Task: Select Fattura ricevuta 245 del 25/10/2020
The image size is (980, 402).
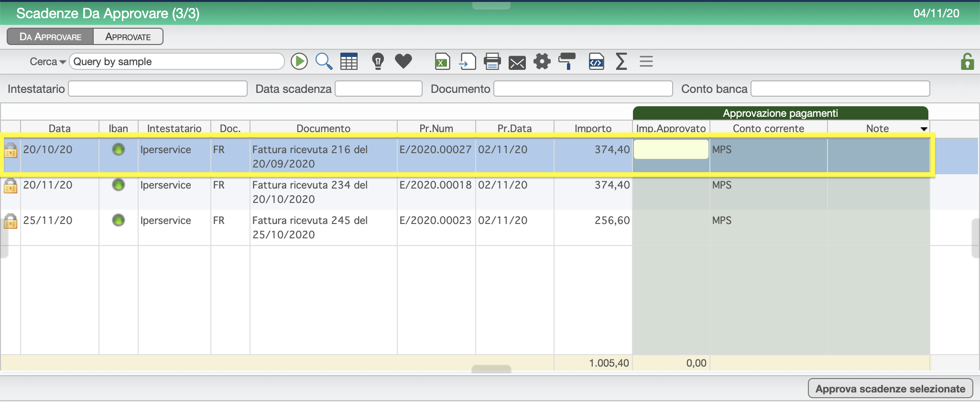Action: pyautogui.click(x=310, y=227)
